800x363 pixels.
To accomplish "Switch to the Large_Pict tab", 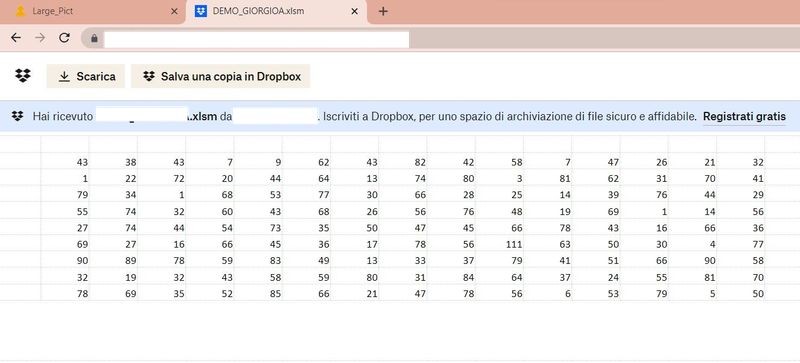I will click(x=92, y=11).
